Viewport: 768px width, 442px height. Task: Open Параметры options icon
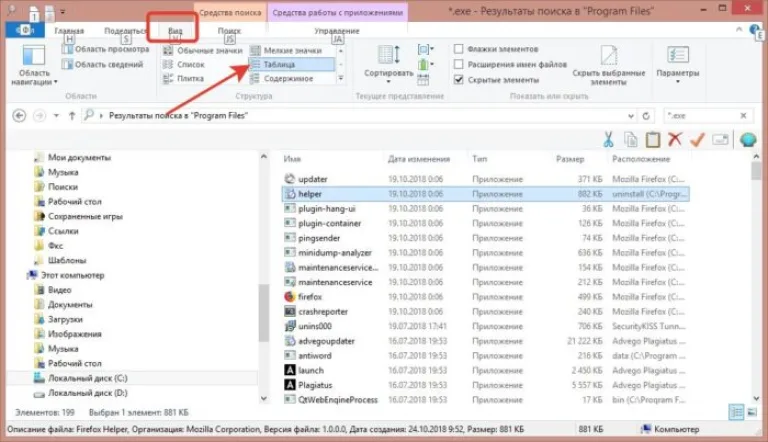point(678,54)
